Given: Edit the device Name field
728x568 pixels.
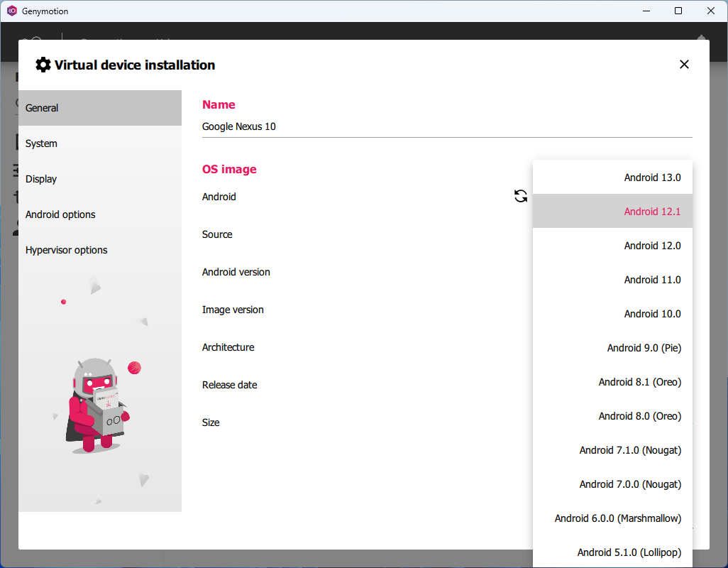Looking at the screenshot, I should [x=446, y=126].
